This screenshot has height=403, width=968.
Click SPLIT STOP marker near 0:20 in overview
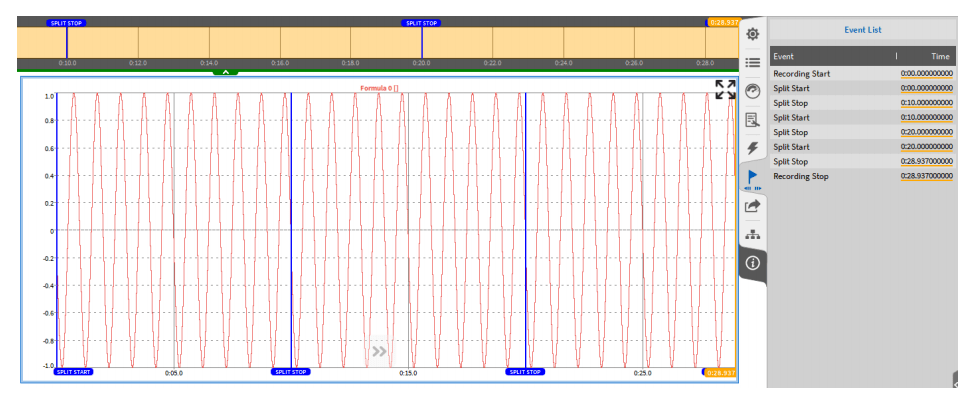point(421,23)
